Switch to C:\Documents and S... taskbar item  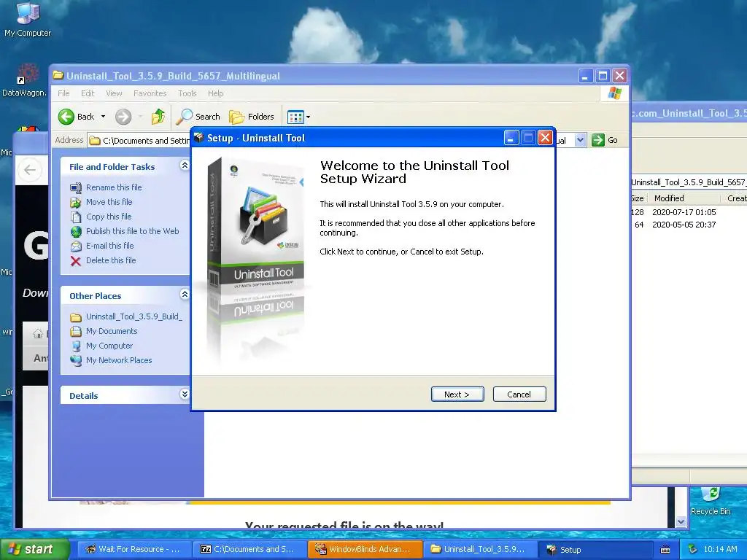(249, 549)
